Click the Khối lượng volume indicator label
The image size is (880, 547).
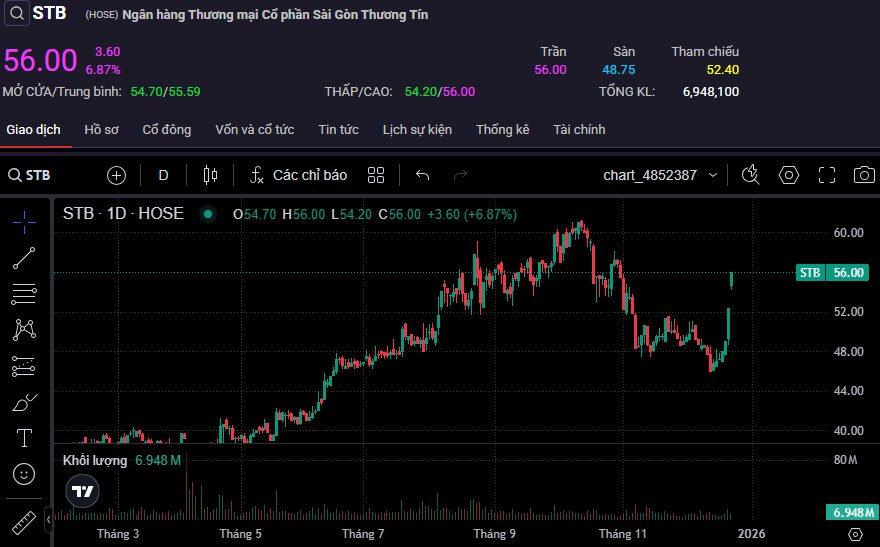[x=95, y=461]
